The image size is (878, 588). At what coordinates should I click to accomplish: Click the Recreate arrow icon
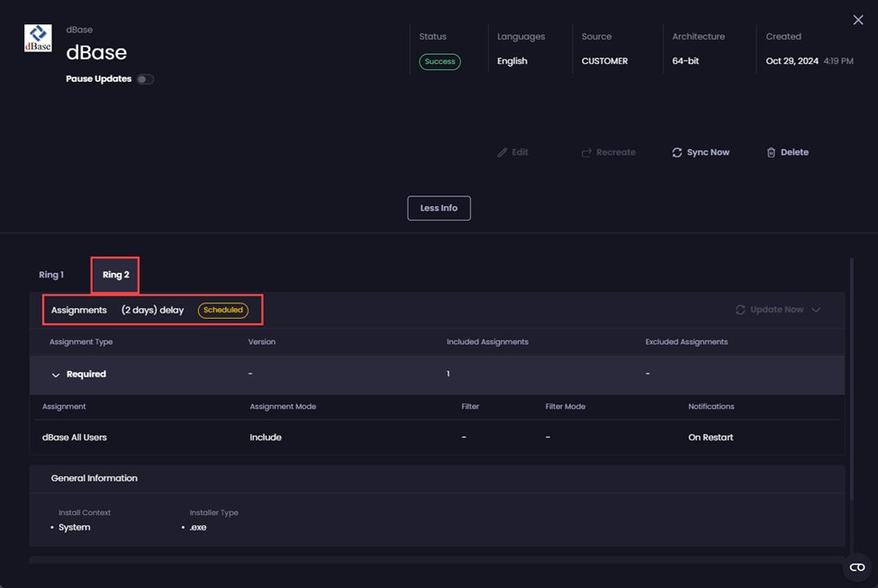pos(586,152)
